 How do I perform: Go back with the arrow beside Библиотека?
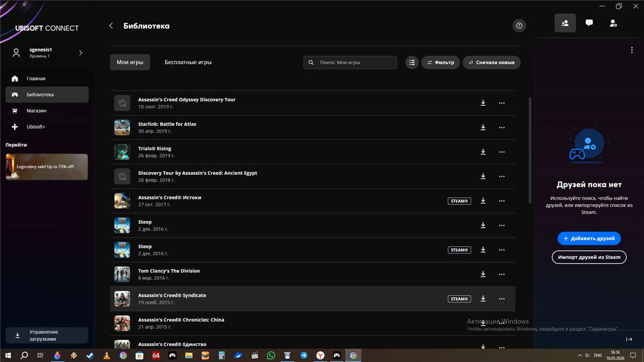click(111, 26)
